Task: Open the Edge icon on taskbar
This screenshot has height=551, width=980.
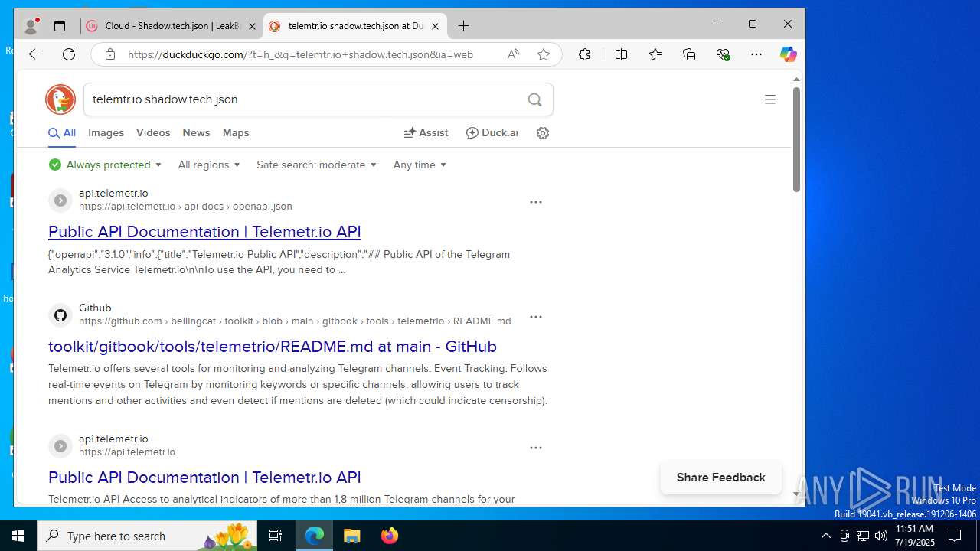Action: 315,536
